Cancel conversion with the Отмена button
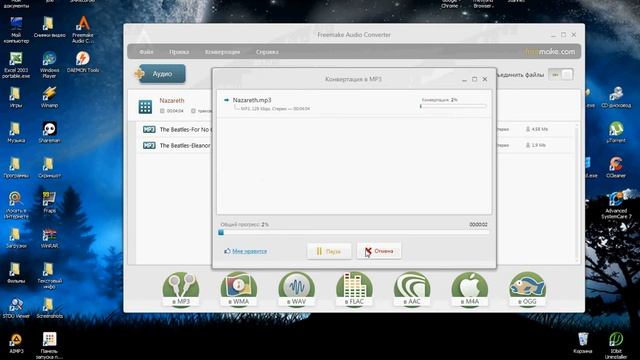Screen dimensions: 640x360 [379, 251]
